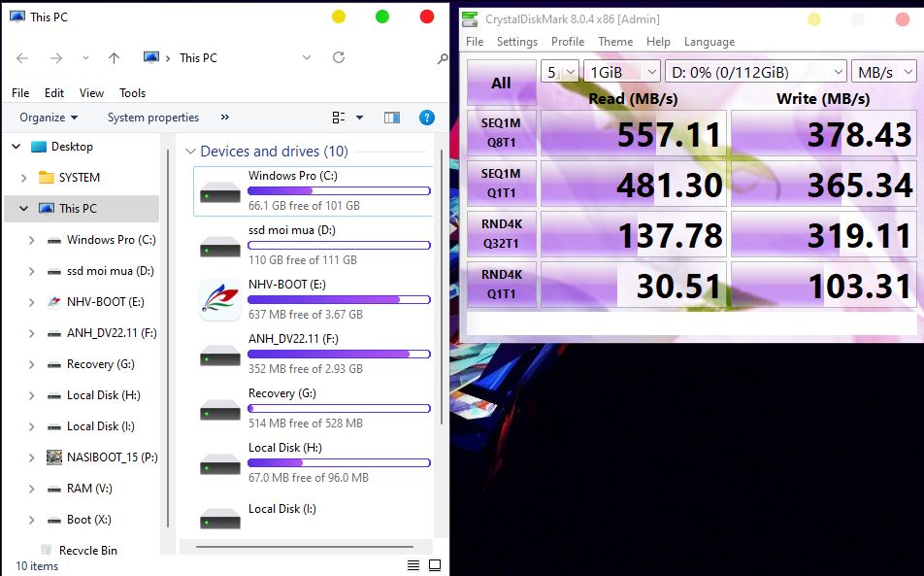This screenshot has height=576, width=924.
Task: Click the NASIBOOT_15 (P:) tree icon
Action: click(x=55, y=457)
